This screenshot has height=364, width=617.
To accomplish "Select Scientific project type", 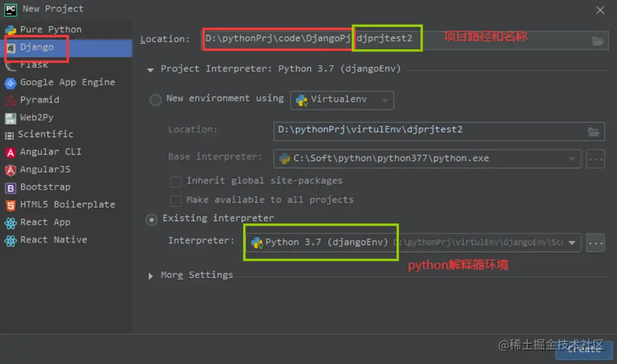I will coord(66,134).
